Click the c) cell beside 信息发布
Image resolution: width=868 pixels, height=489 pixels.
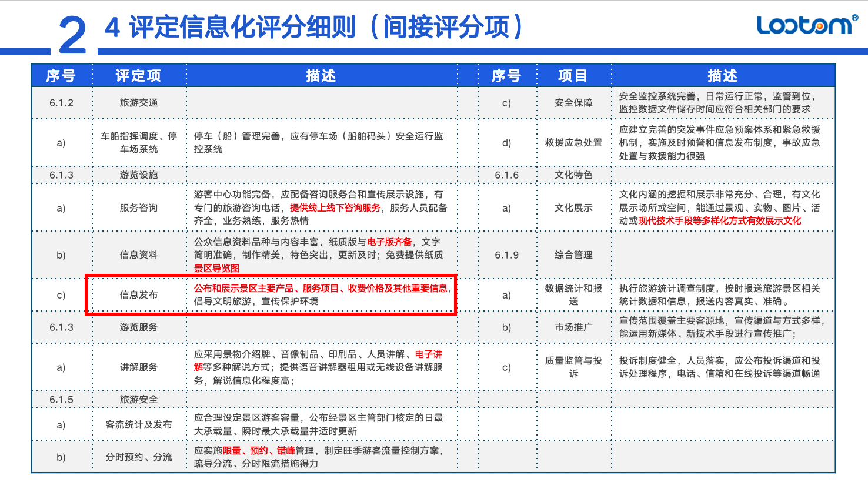pos(61,295)
